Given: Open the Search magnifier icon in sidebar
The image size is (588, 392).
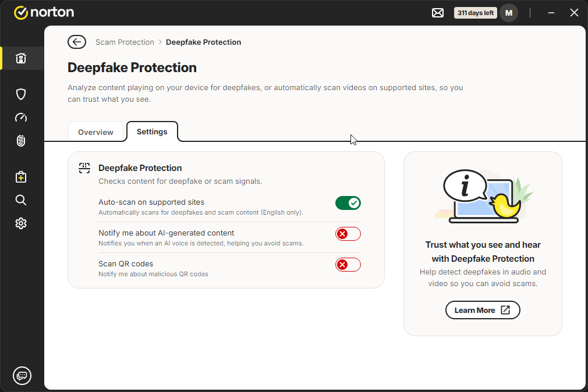Looking at the screenshot, I should click(x=21, y=200).
